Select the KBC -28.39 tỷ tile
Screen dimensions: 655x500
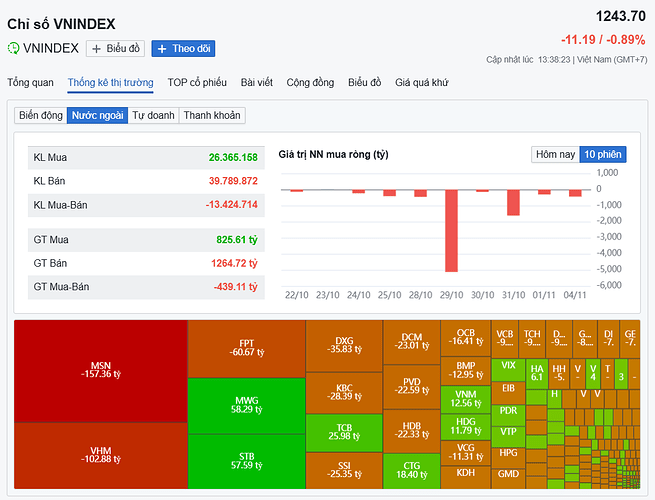pos(344,393)
